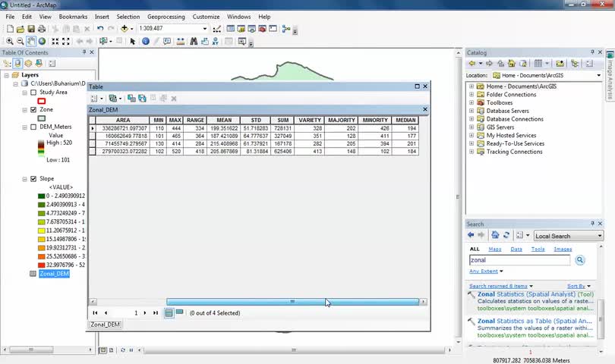Toggle the Study Area layer checkbox
This screenshot has height=364, width=615.
pyautogui.click(x=33, y=93)
